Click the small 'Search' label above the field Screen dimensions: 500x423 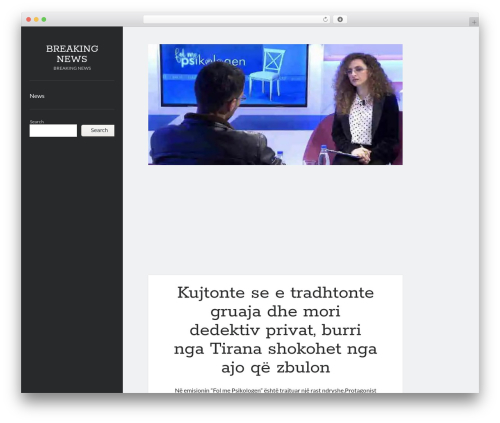tap(37, 122)
